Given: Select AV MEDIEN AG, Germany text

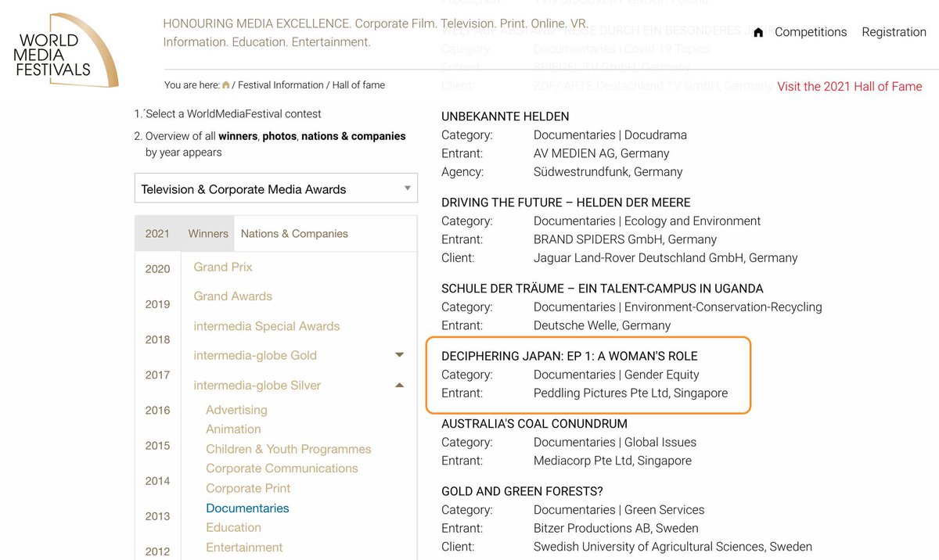Looking at the screenshot, I should 602,153.
